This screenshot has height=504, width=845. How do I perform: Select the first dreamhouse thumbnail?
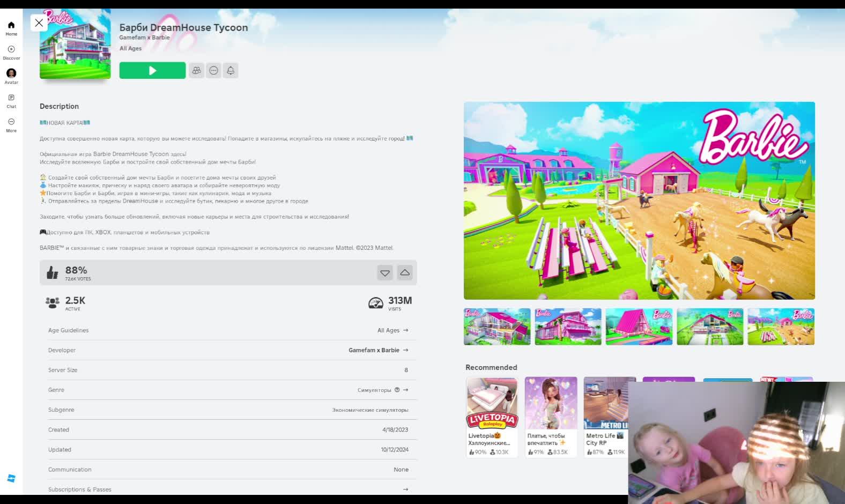pyautogui.click(x=497, y=327)
